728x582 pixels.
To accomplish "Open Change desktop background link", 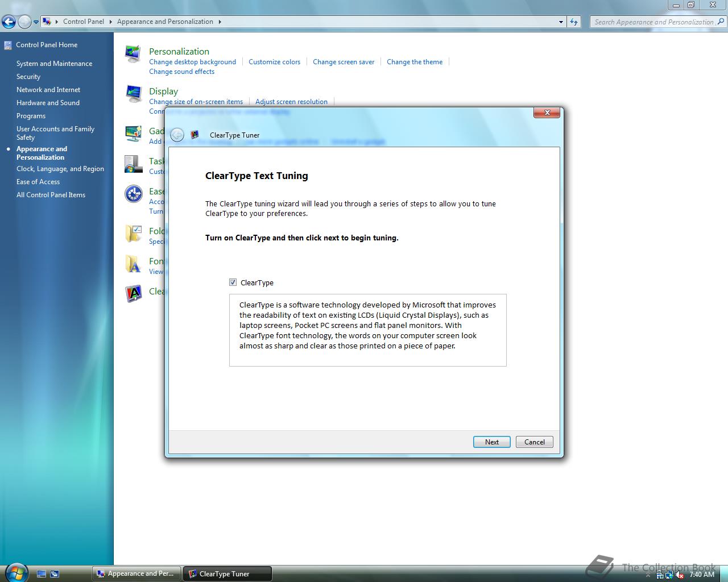I will (x=192, y=62).
